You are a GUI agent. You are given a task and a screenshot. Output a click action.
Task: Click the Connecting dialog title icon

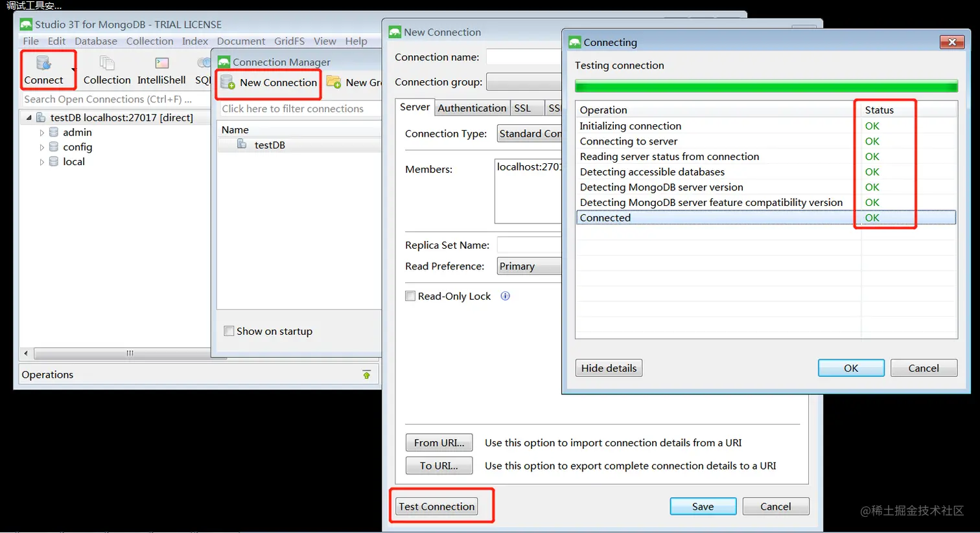[x=575, y=42]
